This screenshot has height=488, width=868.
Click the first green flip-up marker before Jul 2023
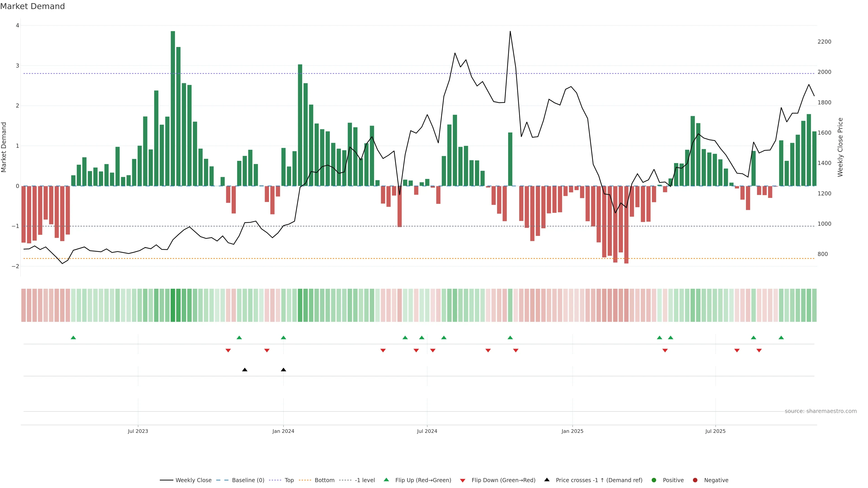tap(73, 338)
